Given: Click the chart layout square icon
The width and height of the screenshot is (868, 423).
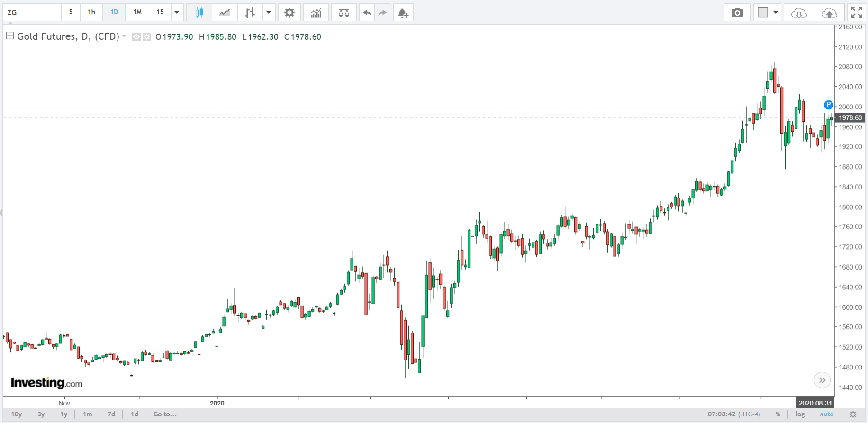Looking at the screenshot, I should coord(763,12).
